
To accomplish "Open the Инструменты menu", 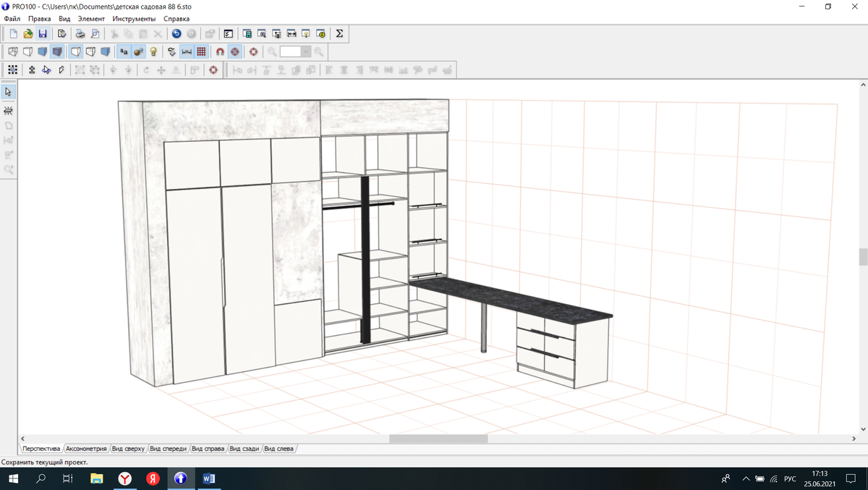I will point(134,19).
